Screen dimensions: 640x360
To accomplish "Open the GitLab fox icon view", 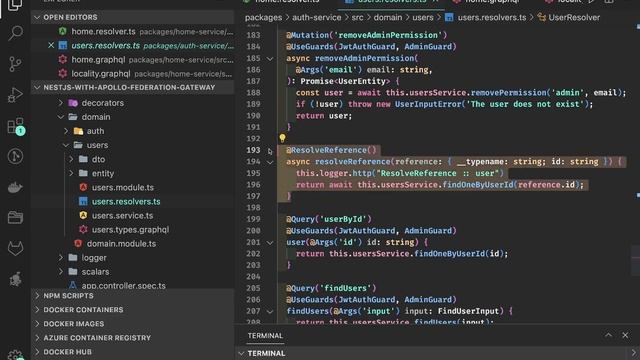I will point(15,248).
